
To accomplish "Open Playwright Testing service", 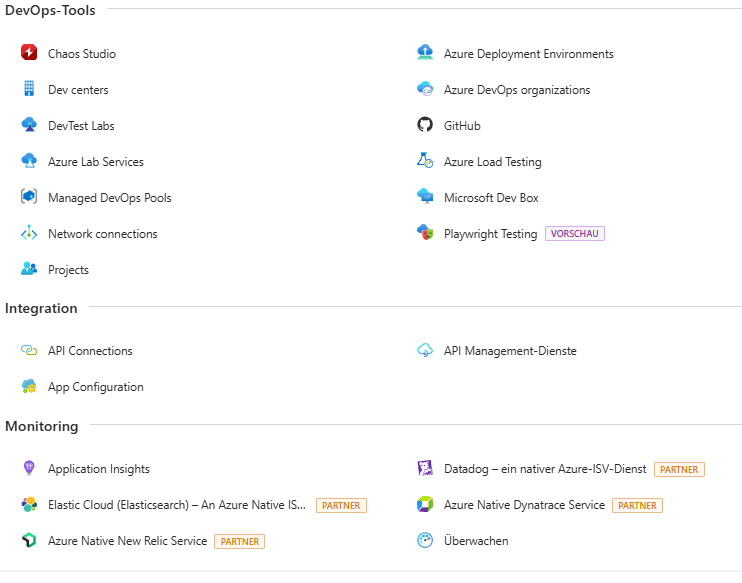I will point(490,234).
